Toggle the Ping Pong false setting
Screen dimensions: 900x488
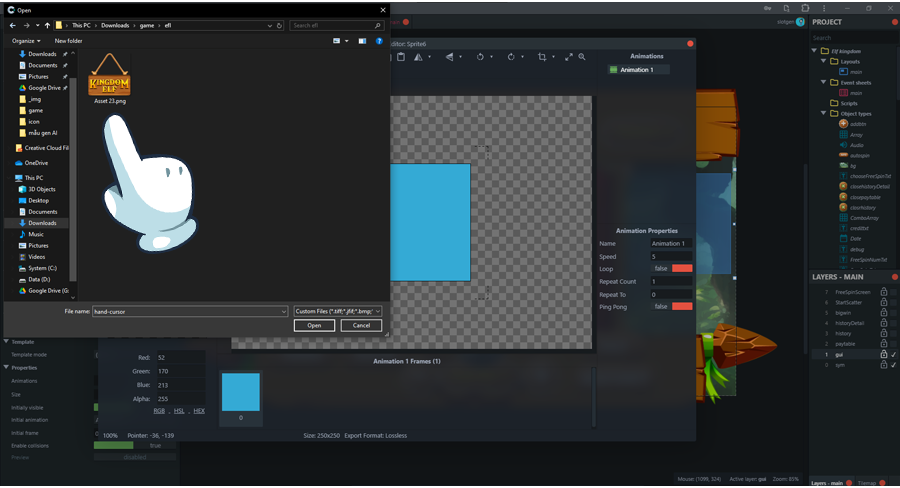click(x=672, y=307)
